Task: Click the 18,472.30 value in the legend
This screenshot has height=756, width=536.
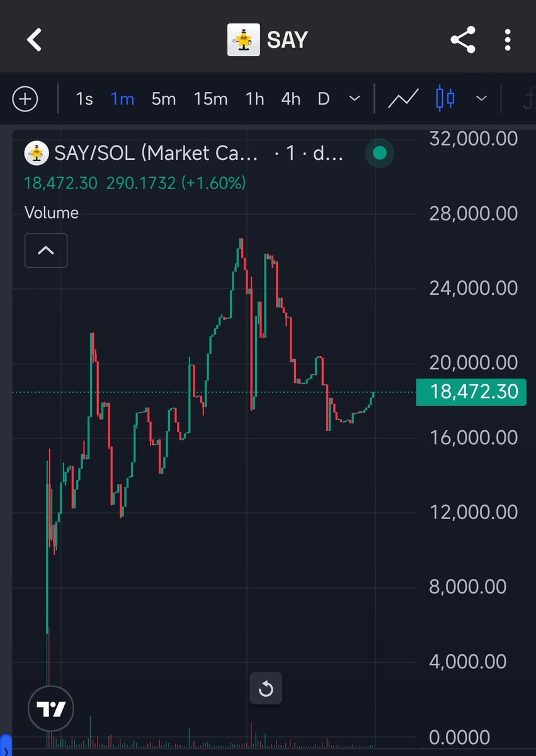Action: coord(60,183)
